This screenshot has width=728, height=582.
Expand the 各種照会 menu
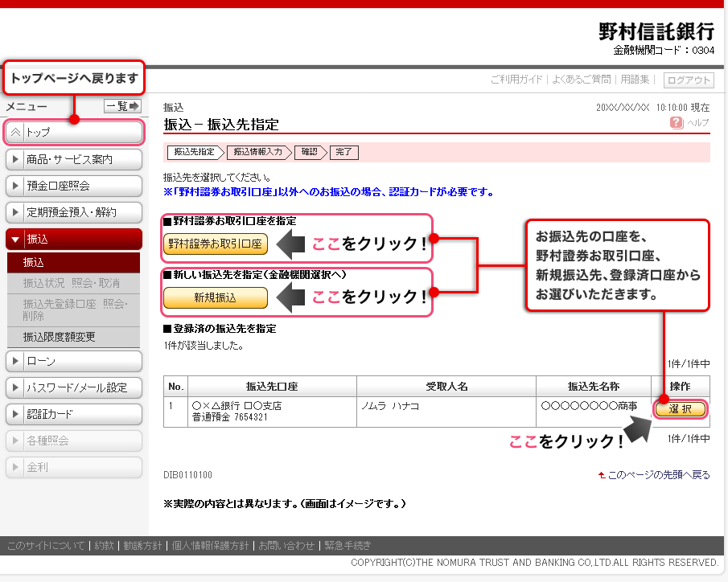pyautogui.click(x=74, y=441)
